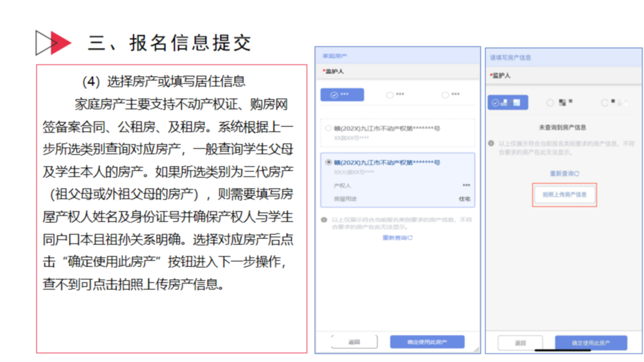Select the third guardian radio in right panel
Viewport: 644px width, 362px height.
pyautogui.click(x=605, y=103)
